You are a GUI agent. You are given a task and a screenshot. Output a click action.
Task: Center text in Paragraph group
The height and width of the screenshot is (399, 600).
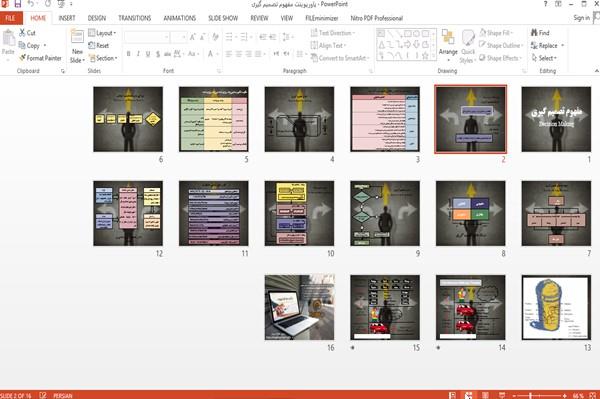(x=238, y=54)
